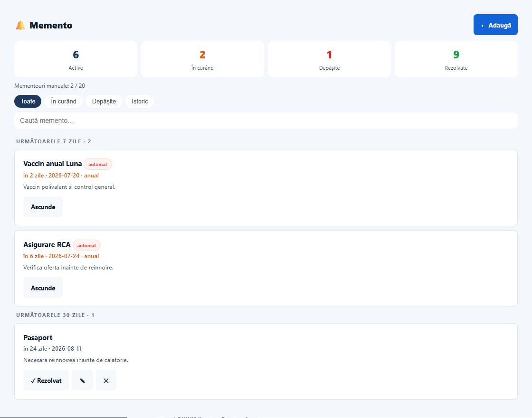This screenshot has width=532, height=418.
Task: Click the URMĂTOARELE 30 ZILE section header
Action: click(x=55, y=315)
